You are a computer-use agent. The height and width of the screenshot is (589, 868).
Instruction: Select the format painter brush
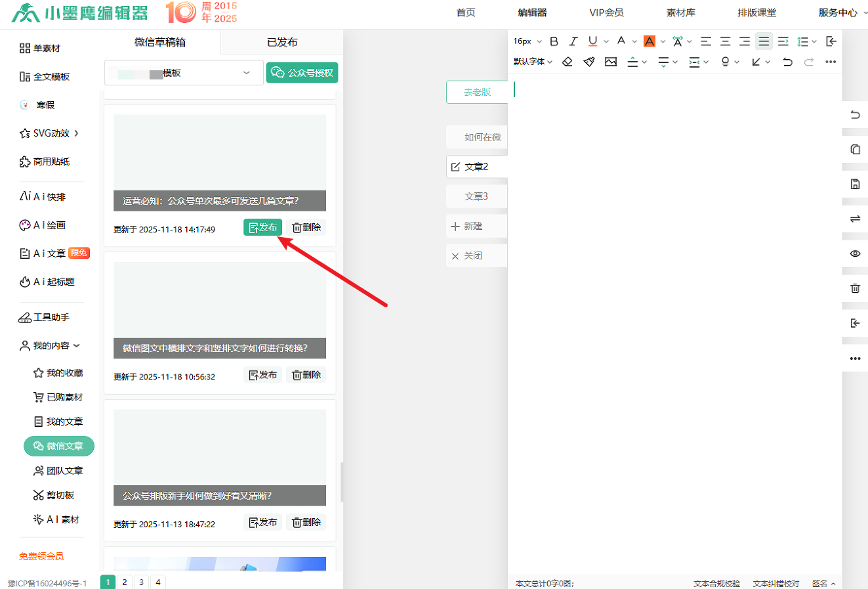(589, 62)
